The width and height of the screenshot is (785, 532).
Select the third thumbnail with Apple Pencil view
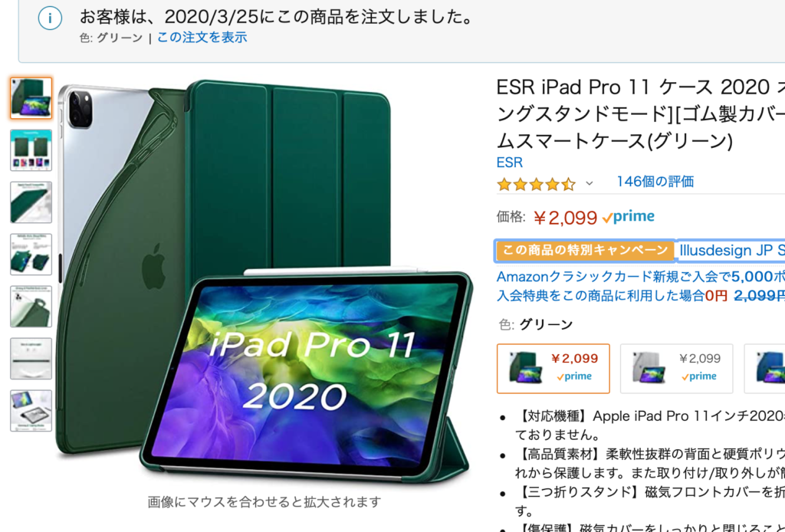tap(31, 202)
